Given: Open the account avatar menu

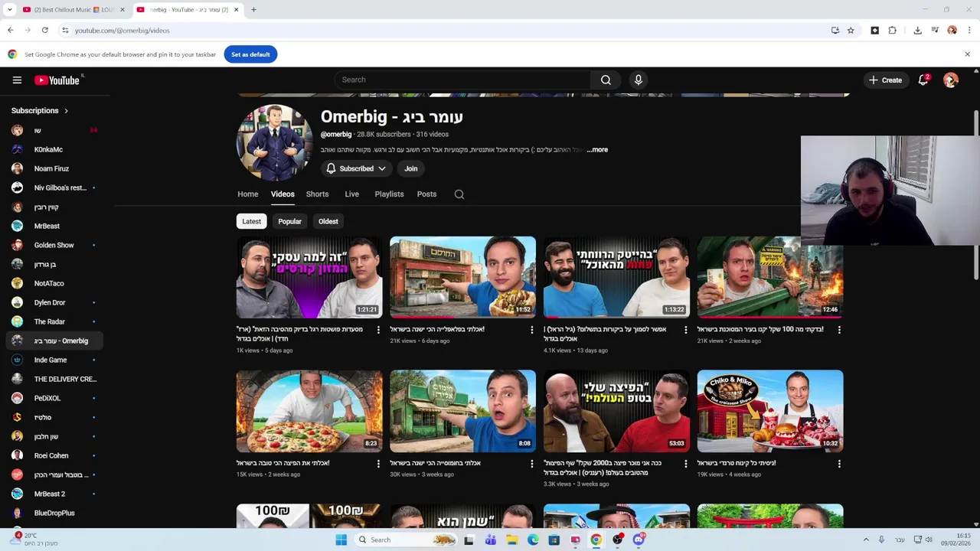Looking at the screenshot, I should click(951, 80).
